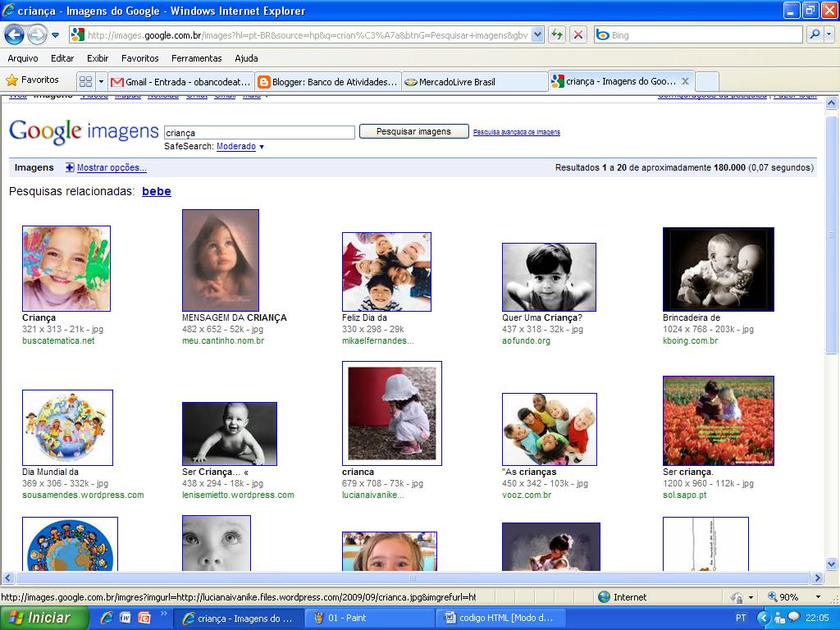This screenshot has width=840, height=630.
Task: Switch to the Gmail - Entrada tab
Action: coord(181,82)
